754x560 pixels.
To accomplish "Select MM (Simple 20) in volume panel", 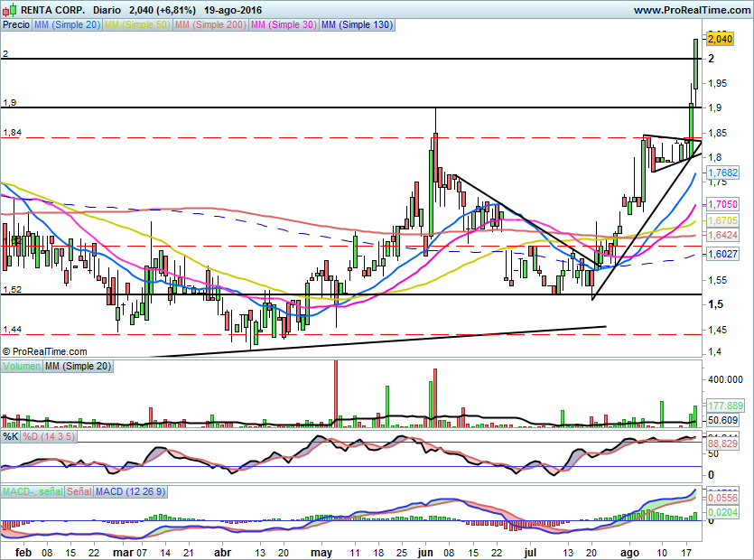I will pos(78,366).
